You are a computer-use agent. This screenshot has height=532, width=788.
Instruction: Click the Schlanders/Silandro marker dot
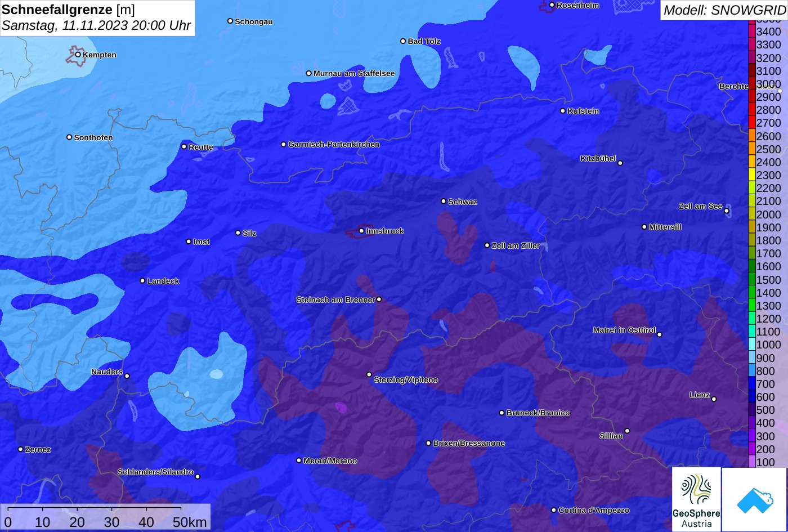(198, 476)
